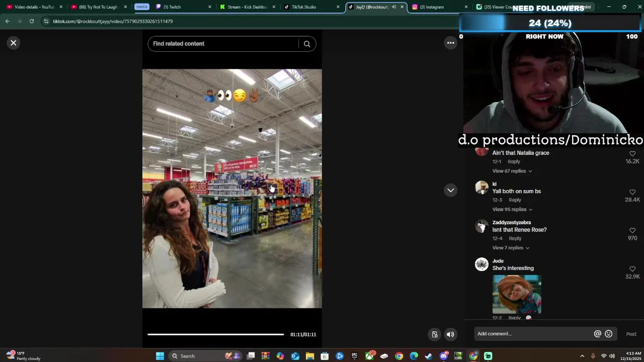644x362 pixels.
Task: Like the 'Ain't that Natalia grace' comment
Action: point(632,154)
